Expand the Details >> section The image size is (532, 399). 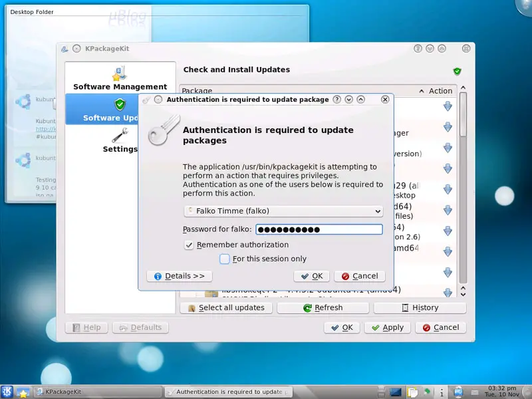180,276
